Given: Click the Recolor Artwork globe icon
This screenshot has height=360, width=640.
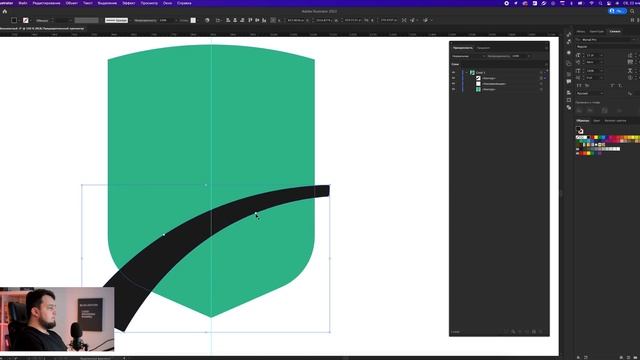Looking at the screenshot, I should (x=207, y=20).
